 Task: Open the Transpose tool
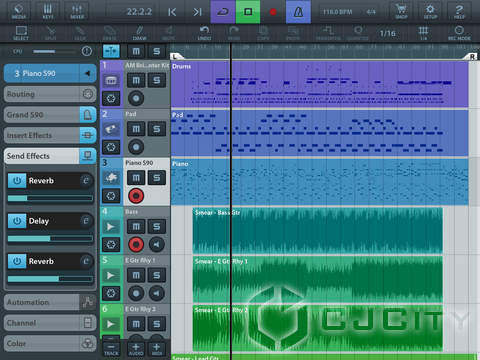328,33
